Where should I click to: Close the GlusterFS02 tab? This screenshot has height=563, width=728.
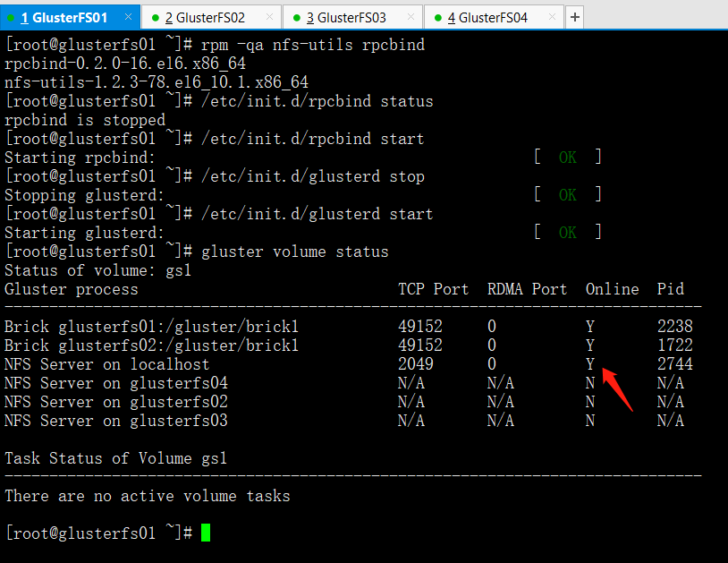(269, 17)
